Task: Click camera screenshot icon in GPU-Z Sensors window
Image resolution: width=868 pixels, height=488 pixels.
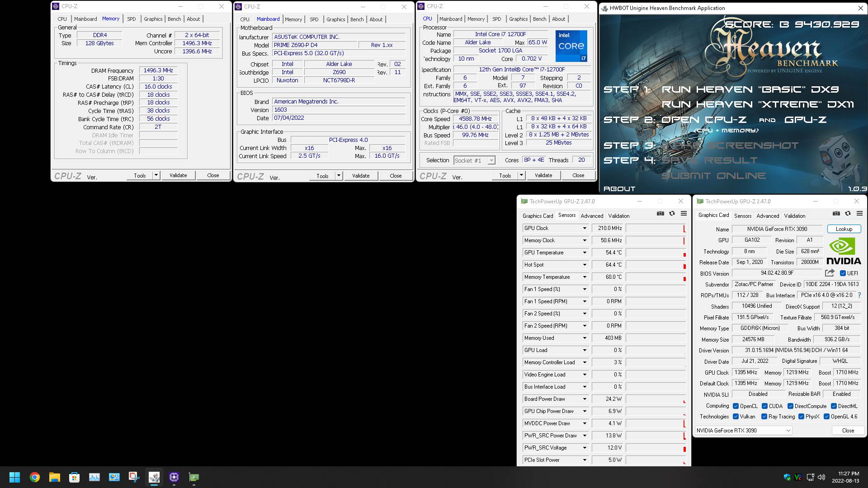Action: click(660, 214)
